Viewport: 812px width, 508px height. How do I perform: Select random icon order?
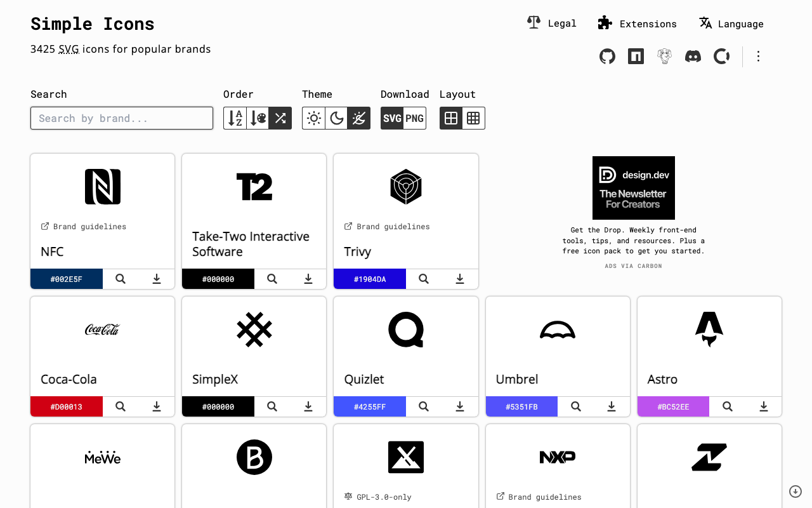pyautogui.click(x=280, y=118)
